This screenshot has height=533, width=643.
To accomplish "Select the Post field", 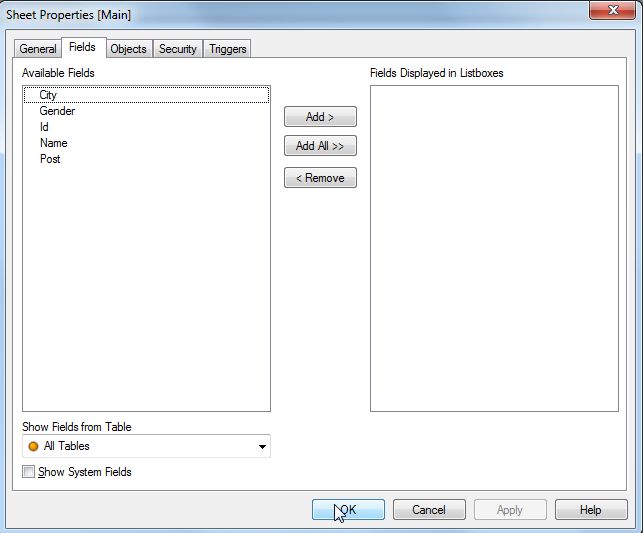I will coord(146,159).
